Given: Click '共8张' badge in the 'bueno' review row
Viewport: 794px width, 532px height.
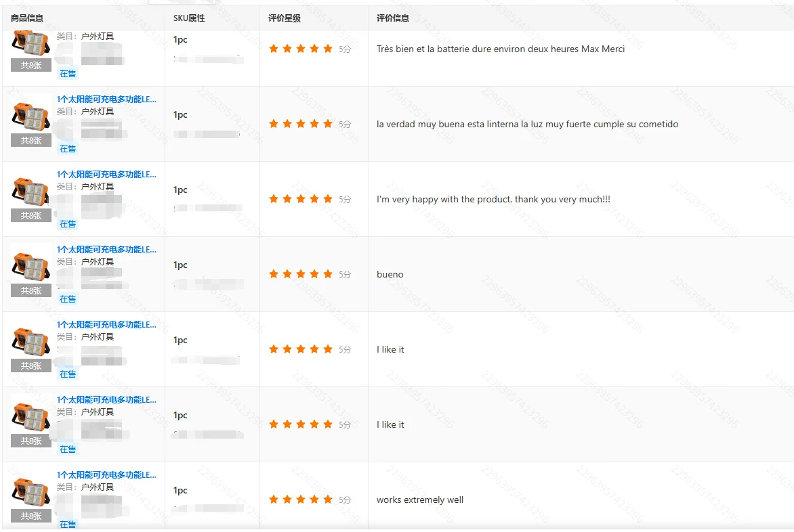Looking at the screenshot, I should pyautogui.click(x=31, y=291).
